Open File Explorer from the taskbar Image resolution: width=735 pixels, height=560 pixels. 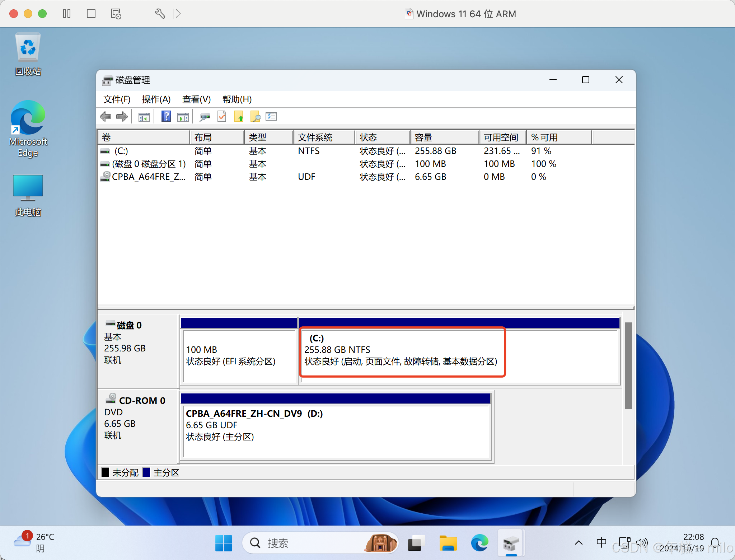coord(448,543)
